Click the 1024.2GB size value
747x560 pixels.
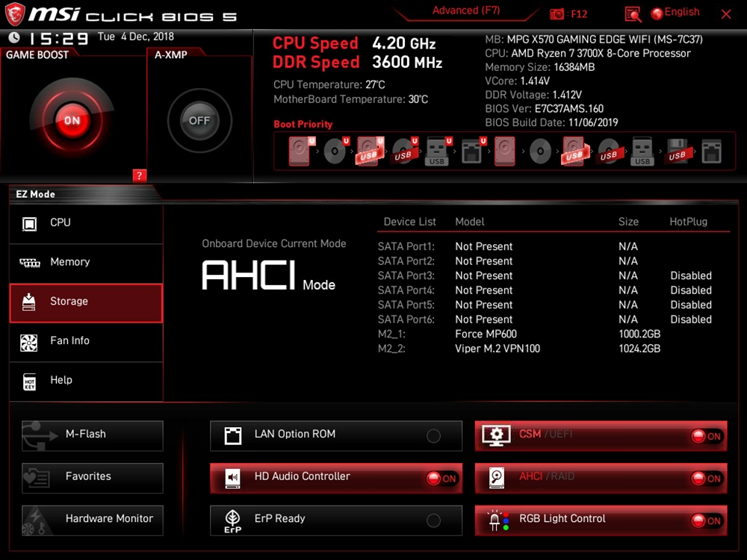639,349
